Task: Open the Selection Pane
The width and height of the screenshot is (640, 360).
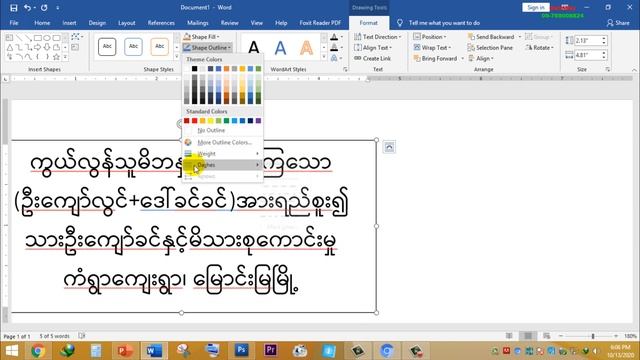Action: tap(490, 48)
